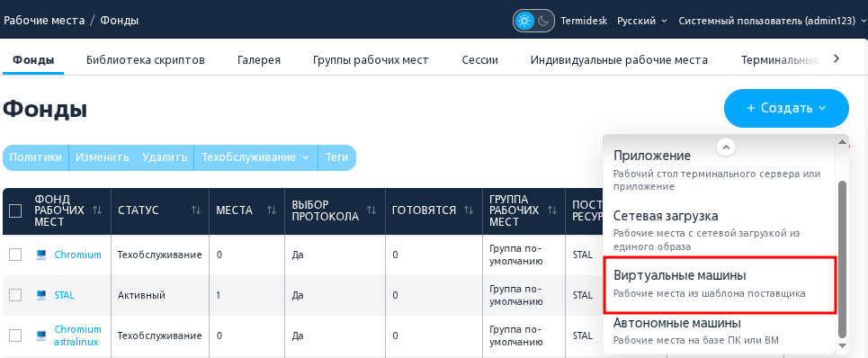Viewport: 868px width, 358px height.
Task: Select the Chromium row checkbox
Action: click(15, 255)
